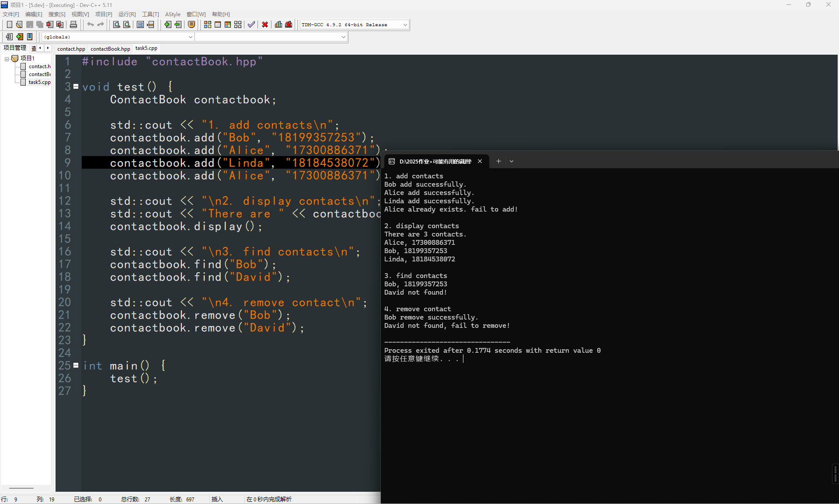The width and height of the screenshot is (839, 504).
Task: Open the (globals) scope dropdown
Action: pyautogui.click(x=118, y=37)
